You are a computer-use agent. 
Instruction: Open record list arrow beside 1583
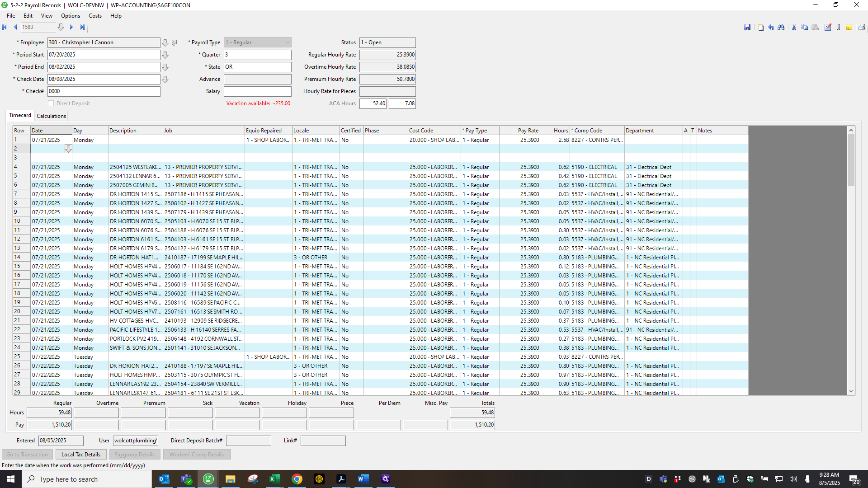(61, 27)
